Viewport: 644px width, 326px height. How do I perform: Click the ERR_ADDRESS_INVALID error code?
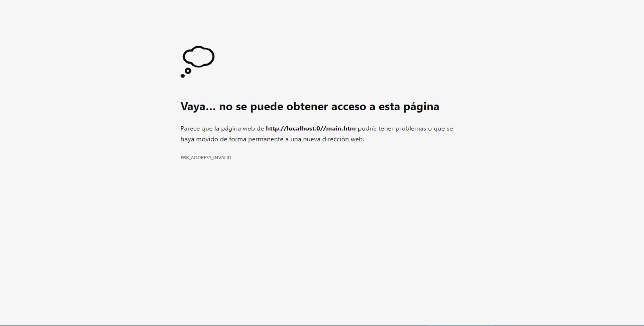point(206,158)
